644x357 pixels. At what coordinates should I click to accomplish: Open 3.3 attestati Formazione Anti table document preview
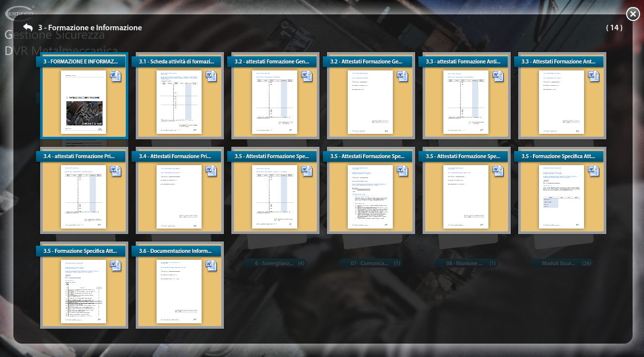point(466,102)
